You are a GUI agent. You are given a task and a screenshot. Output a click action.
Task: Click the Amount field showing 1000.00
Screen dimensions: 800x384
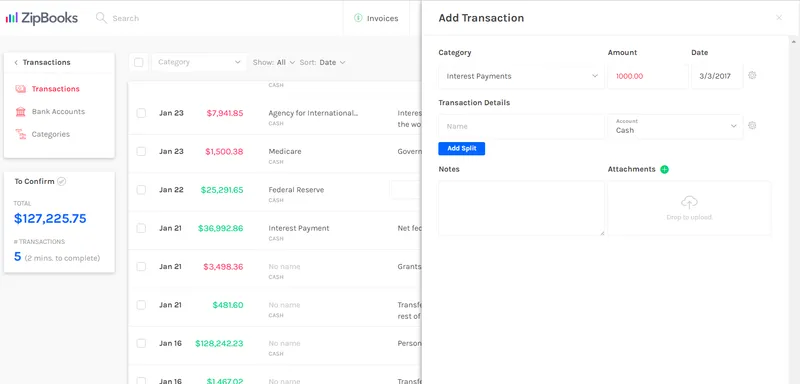[x=647, y=76]
